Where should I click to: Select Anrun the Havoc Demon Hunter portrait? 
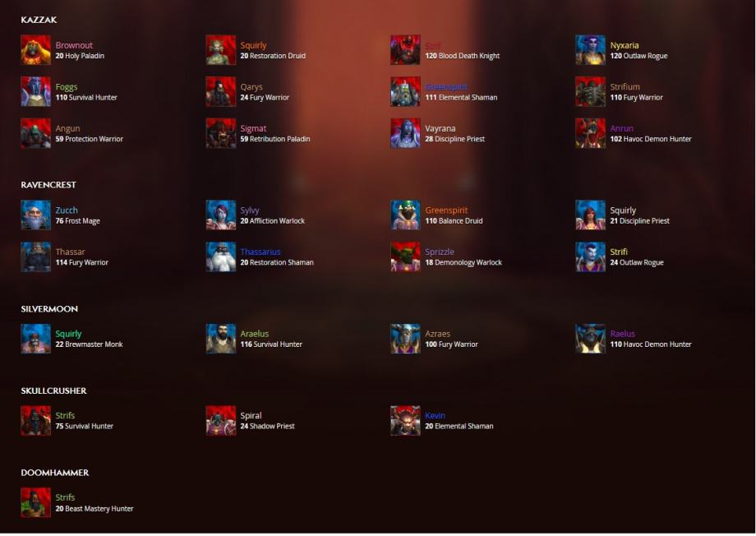[x=590, y=133]
